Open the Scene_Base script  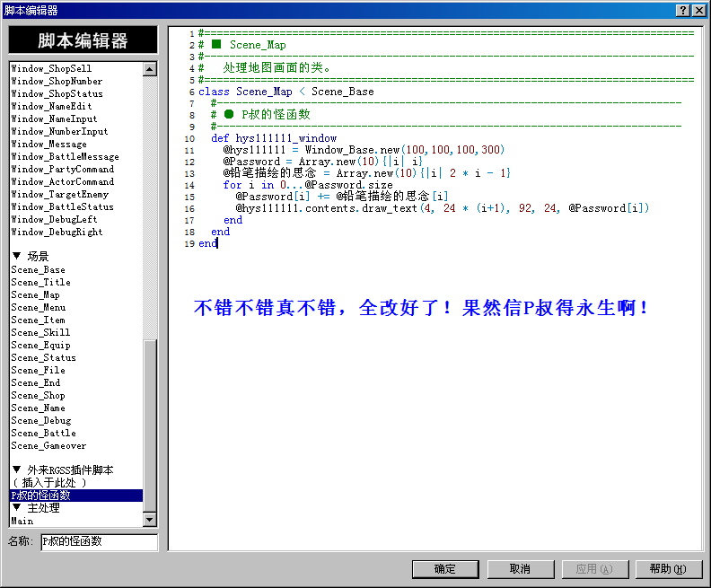pyautogui.click(x=38, y=269)
